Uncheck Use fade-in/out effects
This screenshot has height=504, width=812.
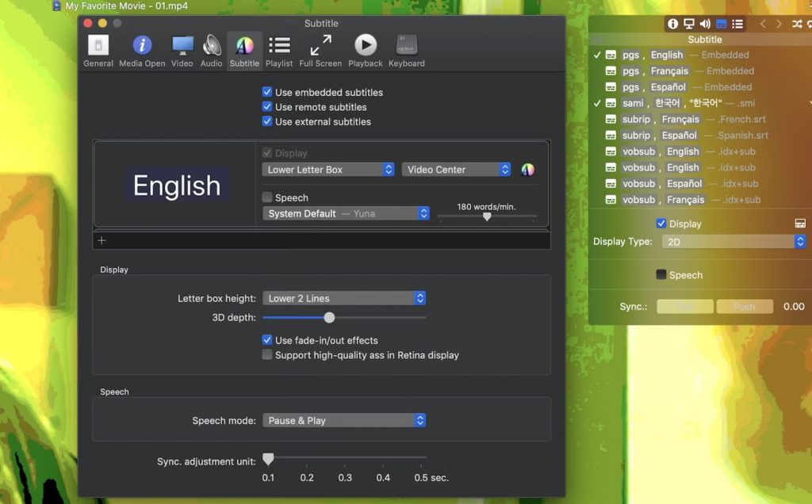click(x=267, y=341)
